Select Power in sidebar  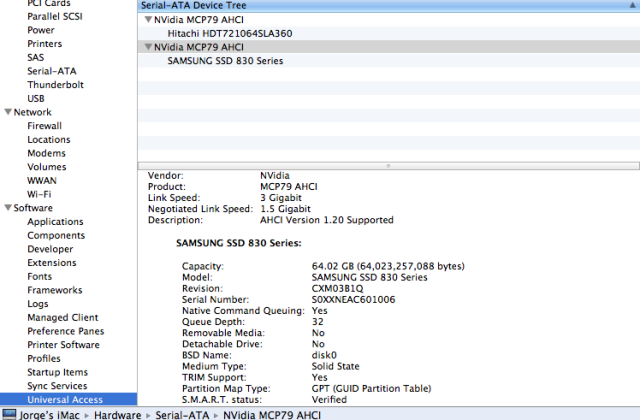41,30
